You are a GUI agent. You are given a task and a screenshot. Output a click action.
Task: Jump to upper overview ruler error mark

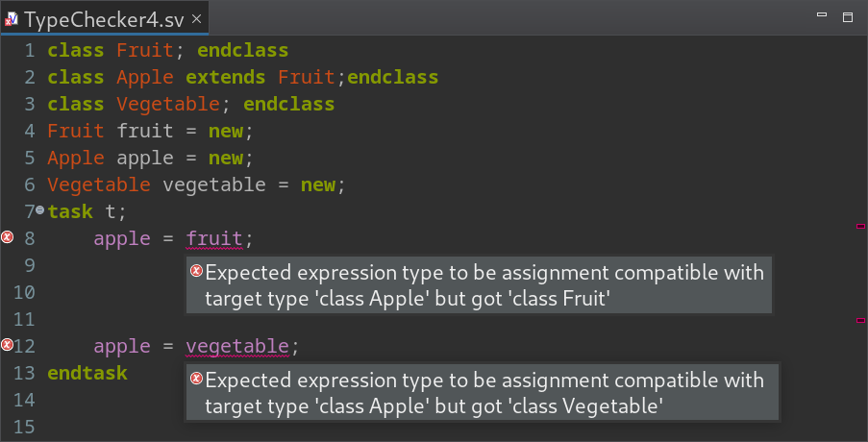coord(860,226)
